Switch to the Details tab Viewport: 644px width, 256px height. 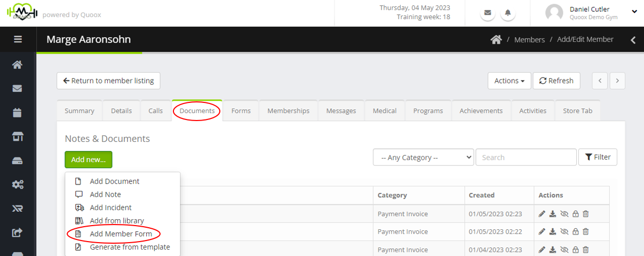(121, 111)
